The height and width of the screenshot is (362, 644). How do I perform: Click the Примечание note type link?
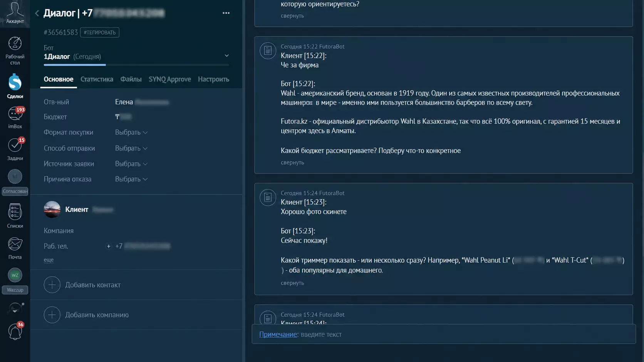(278, 334)
